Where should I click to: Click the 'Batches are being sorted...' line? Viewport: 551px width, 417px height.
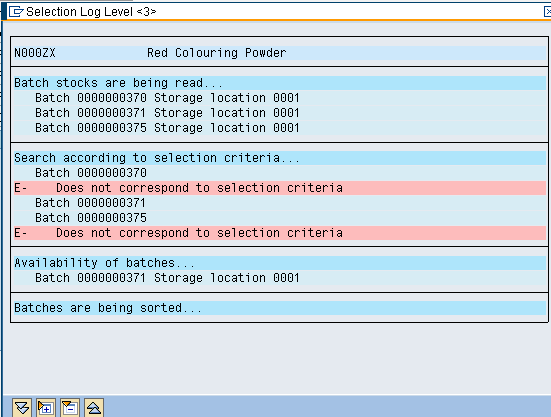point(280,308)
